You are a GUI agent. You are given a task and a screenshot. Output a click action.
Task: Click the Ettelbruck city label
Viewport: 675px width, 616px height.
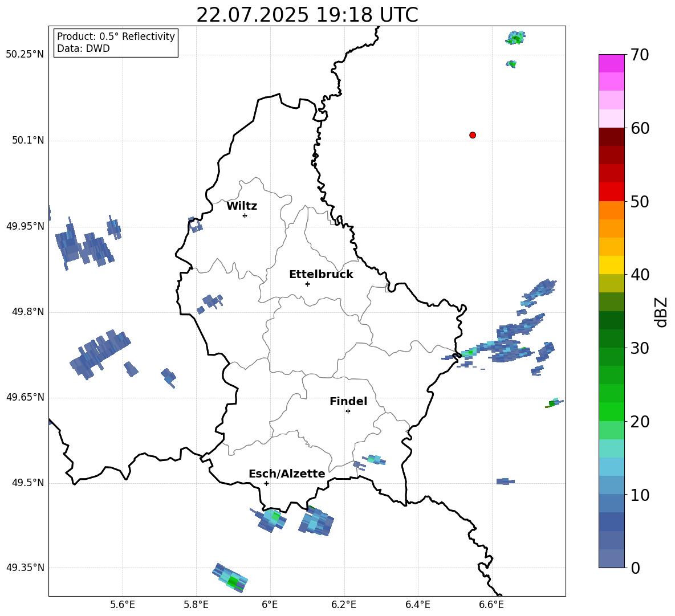point(321,275)
